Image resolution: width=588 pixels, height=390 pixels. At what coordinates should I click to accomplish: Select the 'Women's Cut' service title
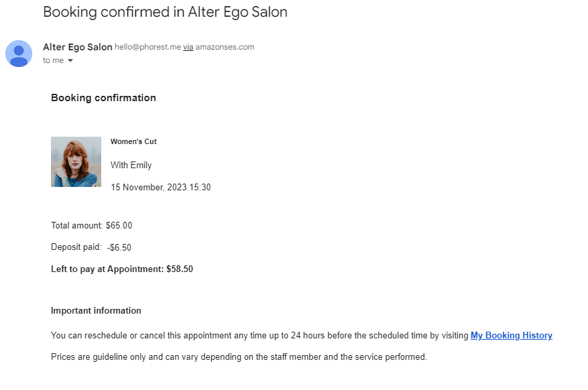(133, 141)
